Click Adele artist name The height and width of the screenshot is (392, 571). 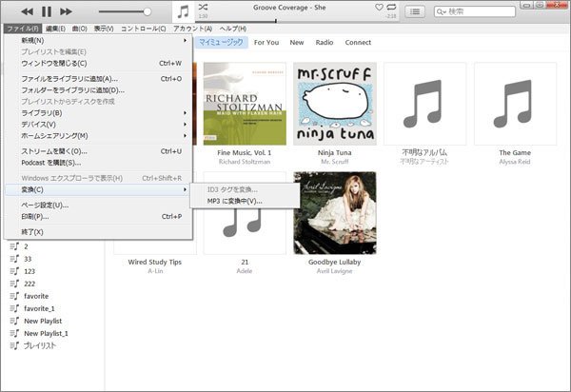click(245, 271)
